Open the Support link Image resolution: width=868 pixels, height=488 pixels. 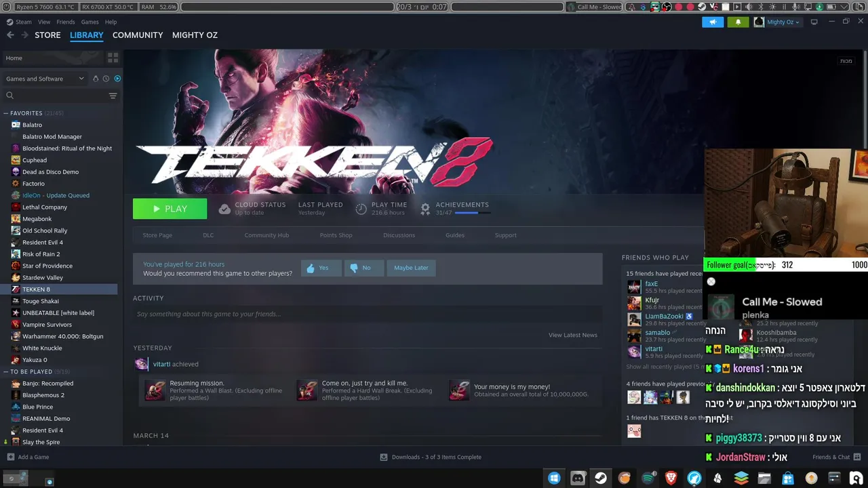coord(505,235)
